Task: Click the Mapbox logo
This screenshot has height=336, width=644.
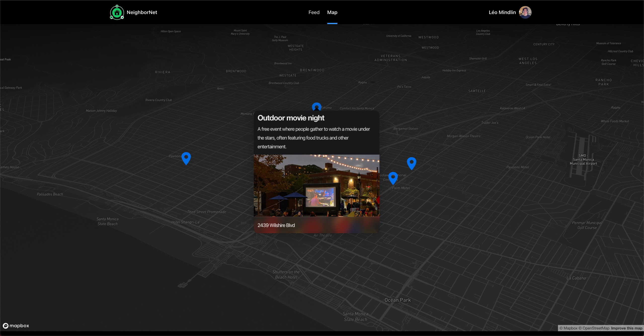Action: (x=16, y=326)
